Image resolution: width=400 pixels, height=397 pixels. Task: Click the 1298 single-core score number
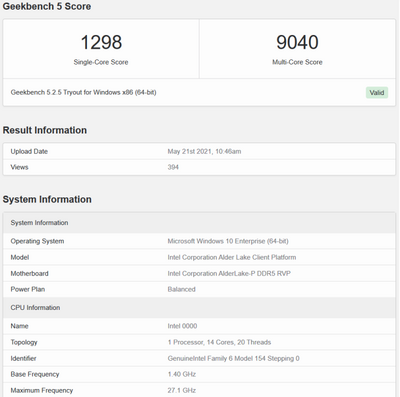click(x=101, y=42)
